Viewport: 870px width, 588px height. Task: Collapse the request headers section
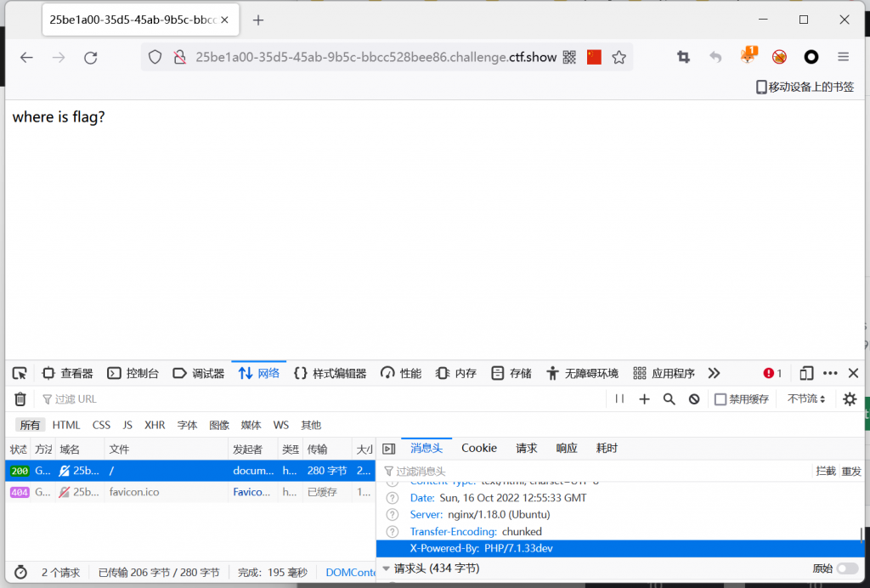387,568
